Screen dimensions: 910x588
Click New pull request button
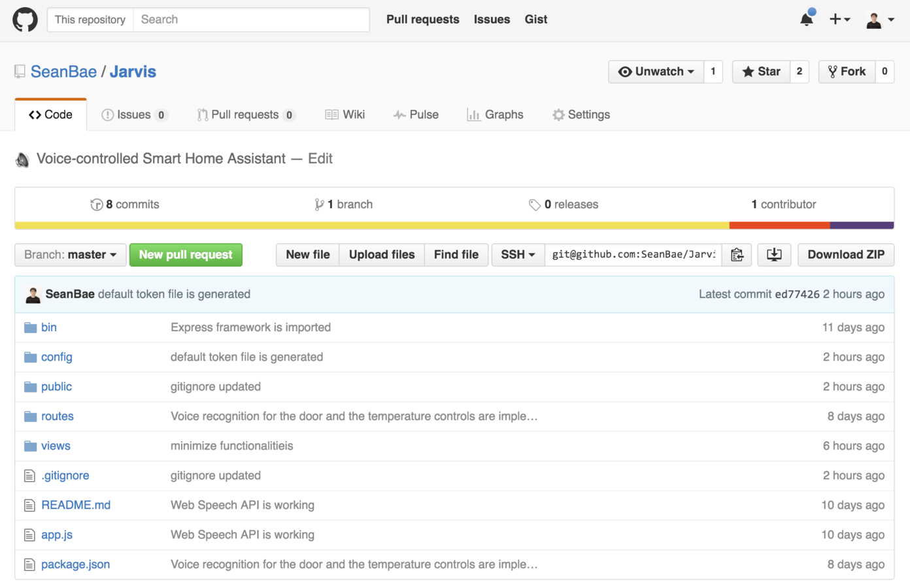pos(186,255)
